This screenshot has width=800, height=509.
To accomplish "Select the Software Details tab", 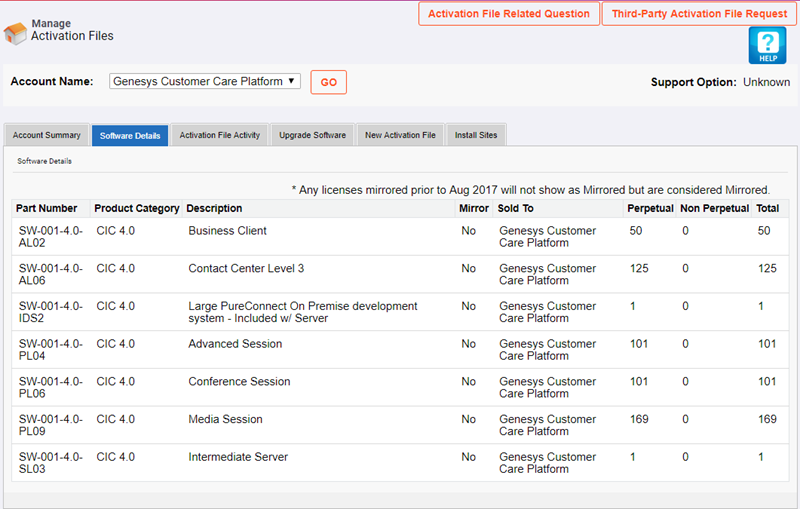I will (130, 136).
